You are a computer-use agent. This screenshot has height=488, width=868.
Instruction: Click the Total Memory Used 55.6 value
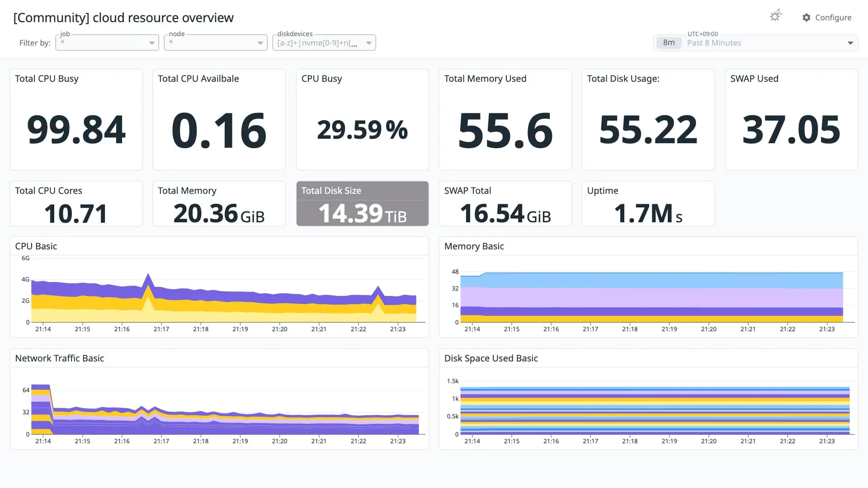[505, 131]
